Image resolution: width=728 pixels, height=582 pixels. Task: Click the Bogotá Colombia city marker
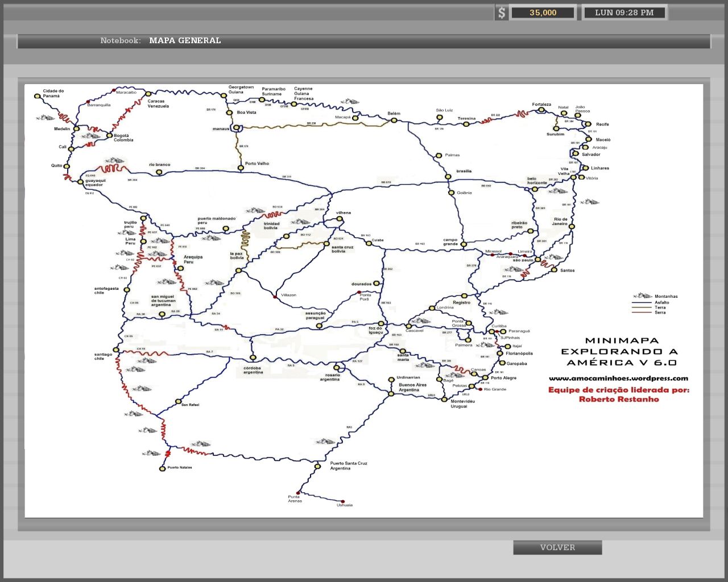click(109, 135)
